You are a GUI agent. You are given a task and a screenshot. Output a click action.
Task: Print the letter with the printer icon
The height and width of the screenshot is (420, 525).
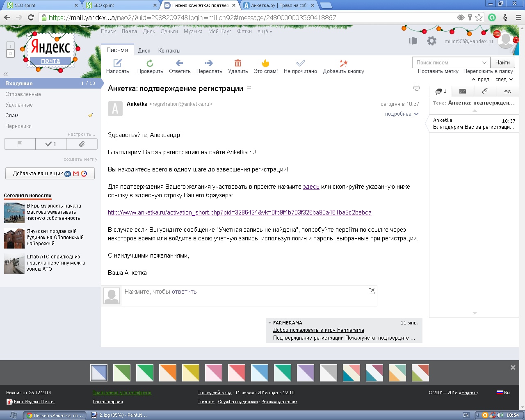pyautogui.click(x=417, y=88)
